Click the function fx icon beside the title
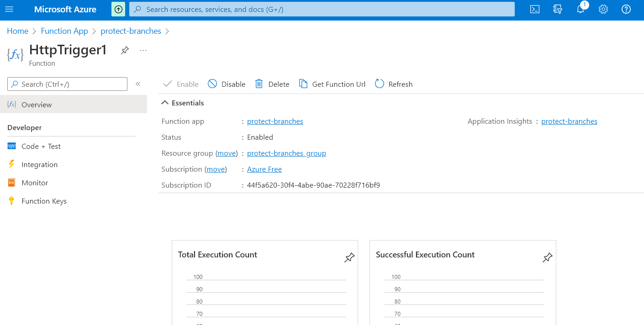The height and width of the screenshot is (325, 644). 15,55
